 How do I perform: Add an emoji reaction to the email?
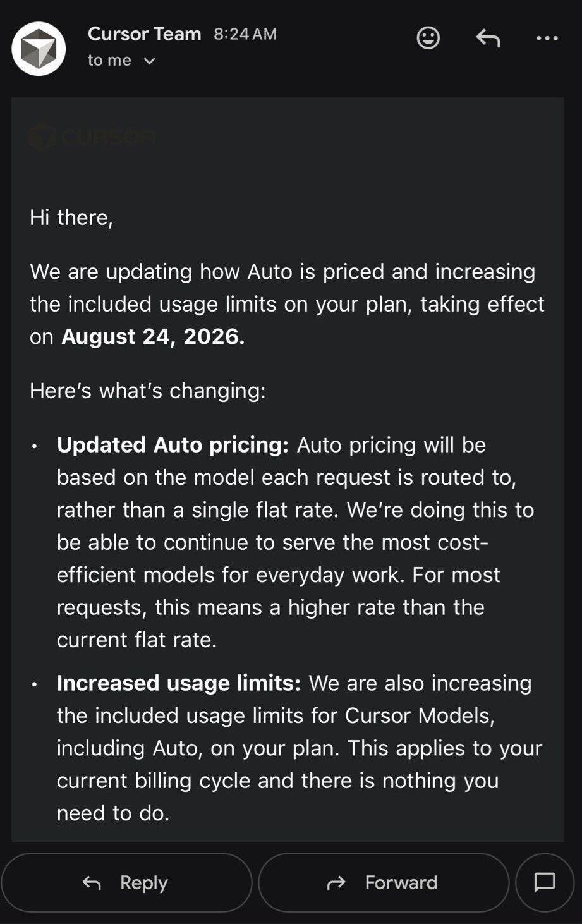pos(428,38)
